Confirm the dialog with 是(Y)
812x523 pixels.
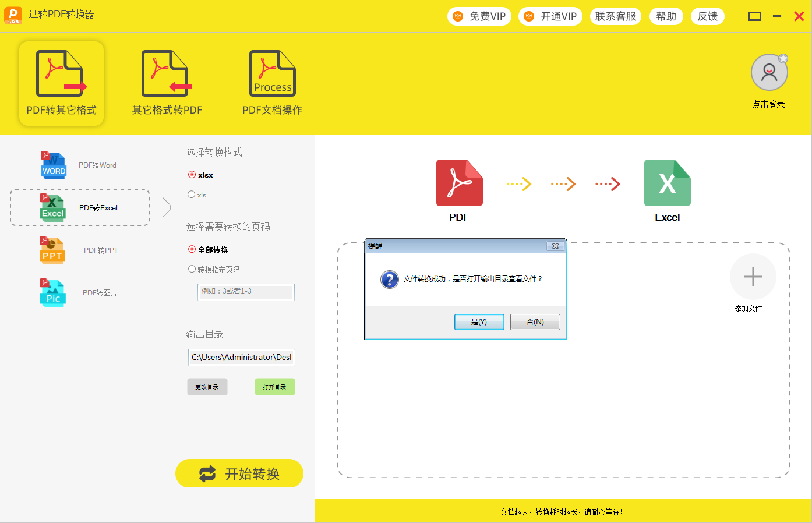pos(479,322)
